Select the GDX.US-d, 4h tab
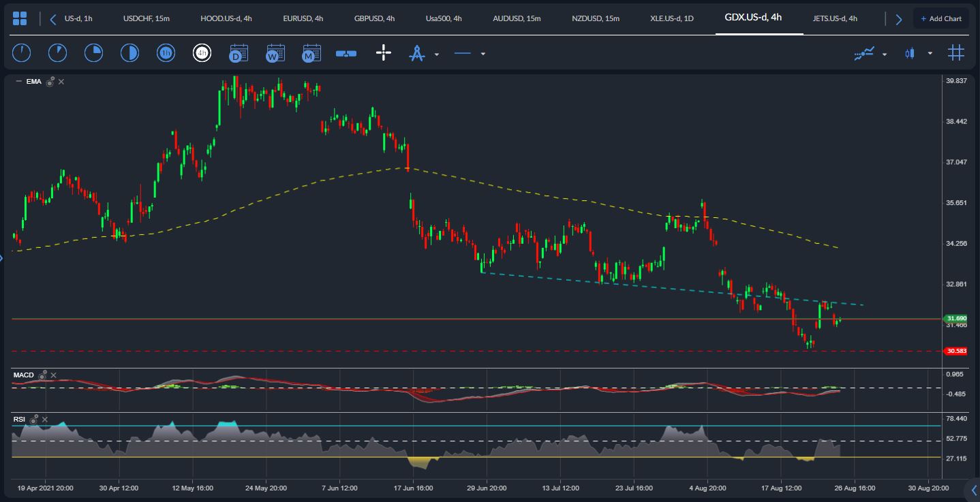 [x=753, y=18]
